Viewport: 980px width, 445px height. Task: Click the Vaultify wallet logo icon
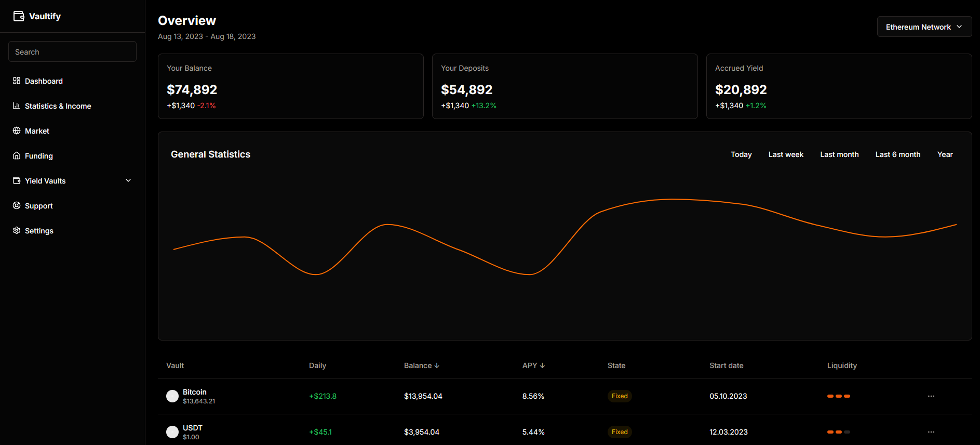[x=19, y=16]
